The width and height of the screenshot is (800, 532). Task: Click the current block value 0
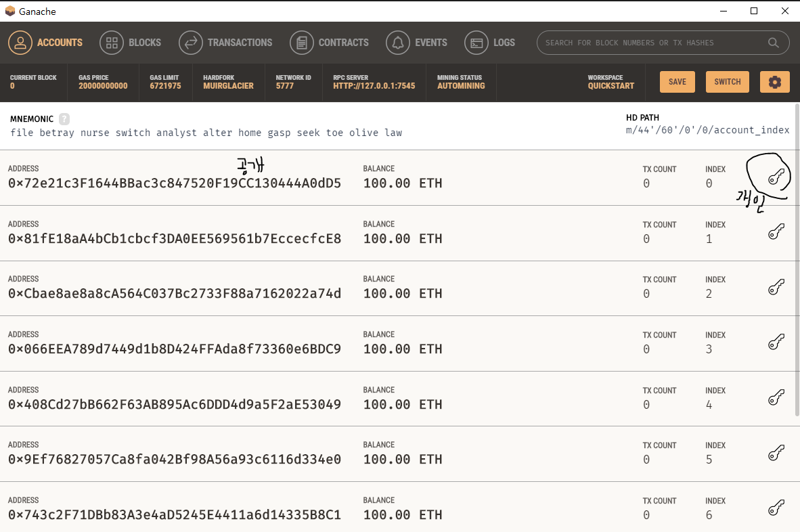click(x=12, y=86)
